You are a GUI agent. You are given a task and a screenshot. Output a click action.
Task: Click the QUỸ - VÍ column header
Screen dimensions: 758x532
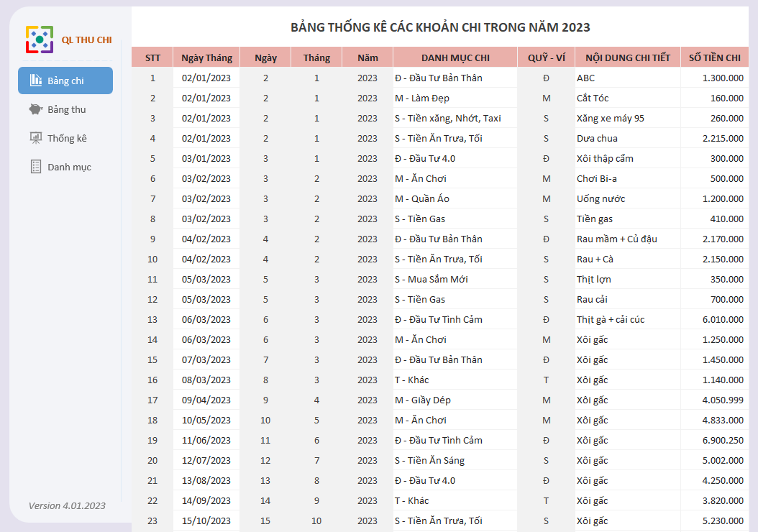tap(547, 58)
